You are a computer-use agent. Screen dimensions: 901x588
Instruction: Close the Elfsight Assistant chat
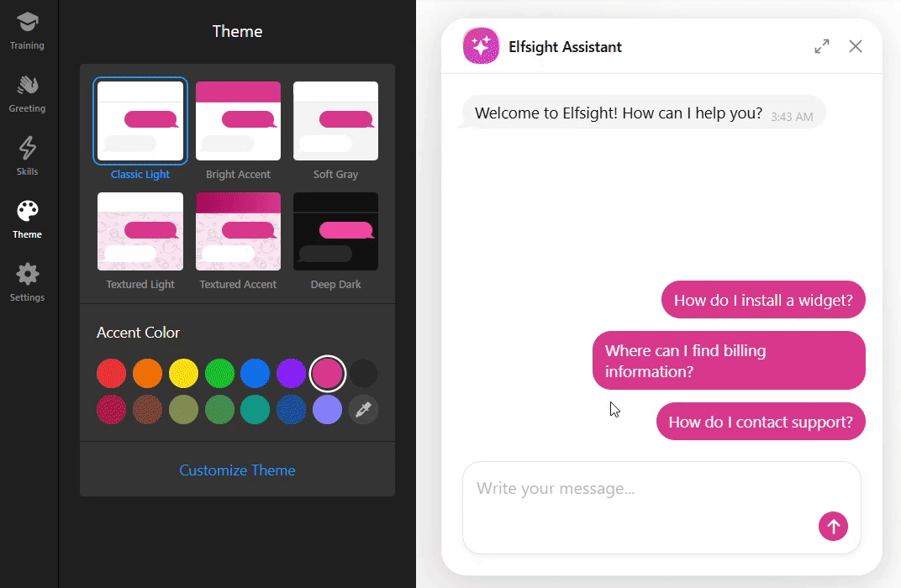[856, 46]
